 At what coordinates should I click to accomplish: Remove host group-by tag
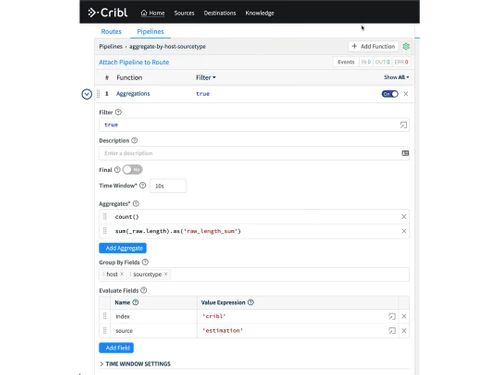coord(122,274)
